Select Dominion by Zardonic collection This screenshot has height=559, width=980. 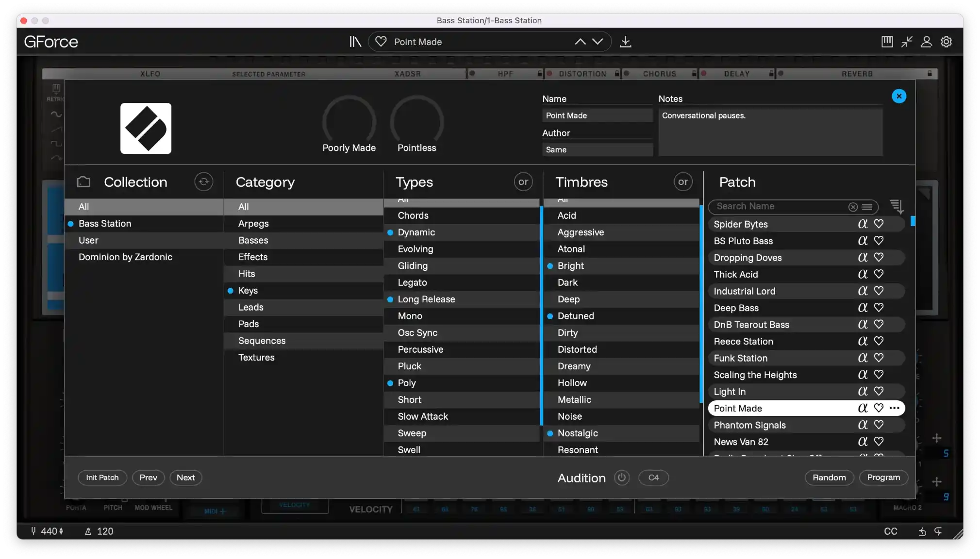pos(144,257)
